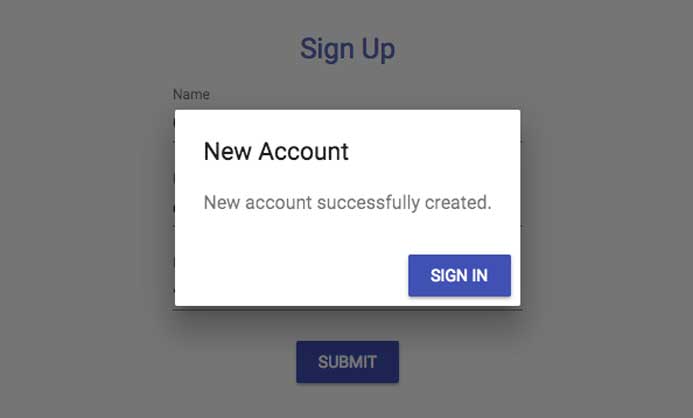The image size is (693, 418).
Task: Click the input underline beneath the dialog
Action: pyautogui.click(x=347, y=309)
